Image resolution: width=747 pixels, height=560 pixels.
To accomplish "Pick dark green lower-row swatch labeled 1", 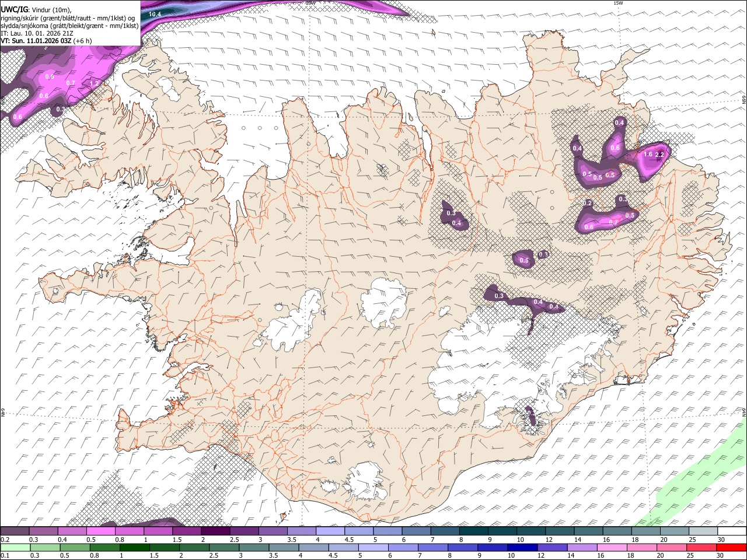I will 134,547.
